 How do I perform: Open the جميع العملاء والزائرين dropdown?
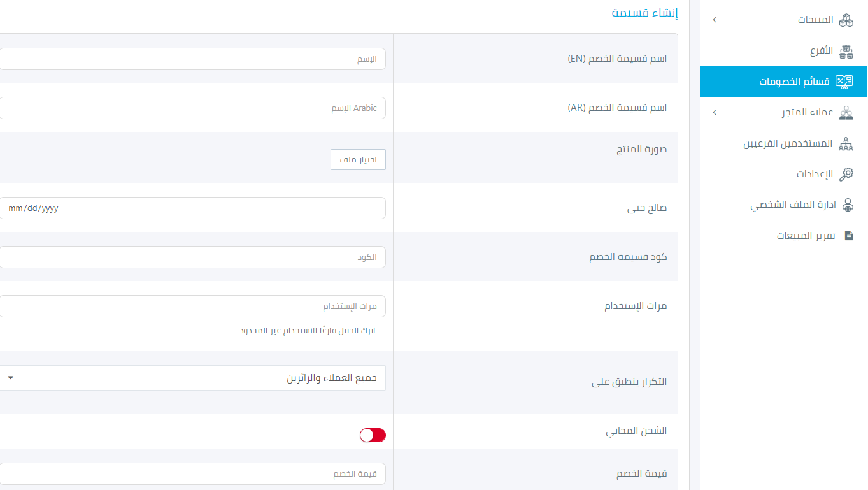pos(192,378)
